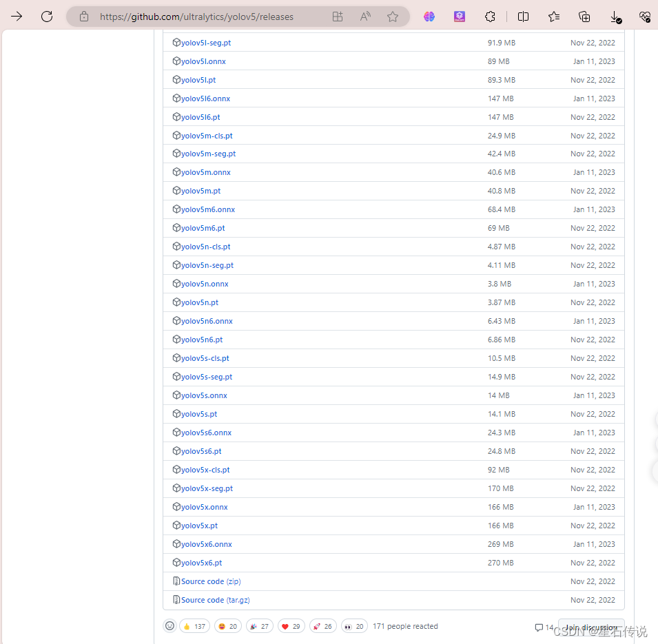Click archive icon beside Source code (tar.gz)
Viewport: 658px width, 644px height.
(176, 599)
